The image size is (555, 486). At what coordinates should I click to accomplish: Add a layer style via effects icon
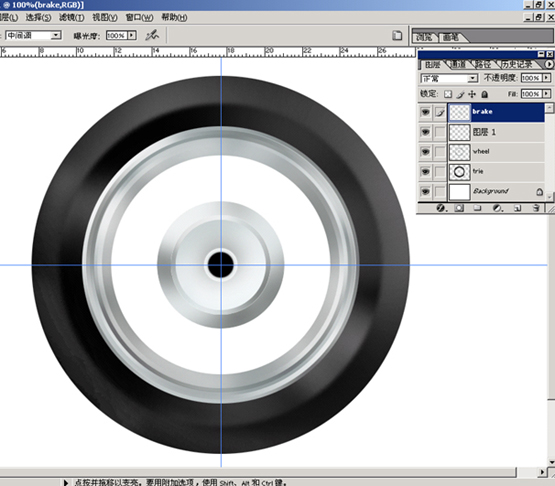pos(441,208)
